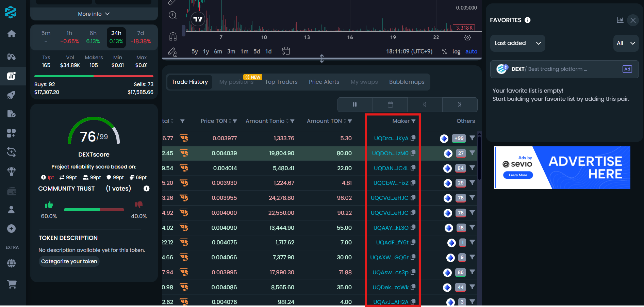Open the UQDOh...LzM0 maker address link
The height and width of the screenshot is (307, 644).
pos(390,153)
